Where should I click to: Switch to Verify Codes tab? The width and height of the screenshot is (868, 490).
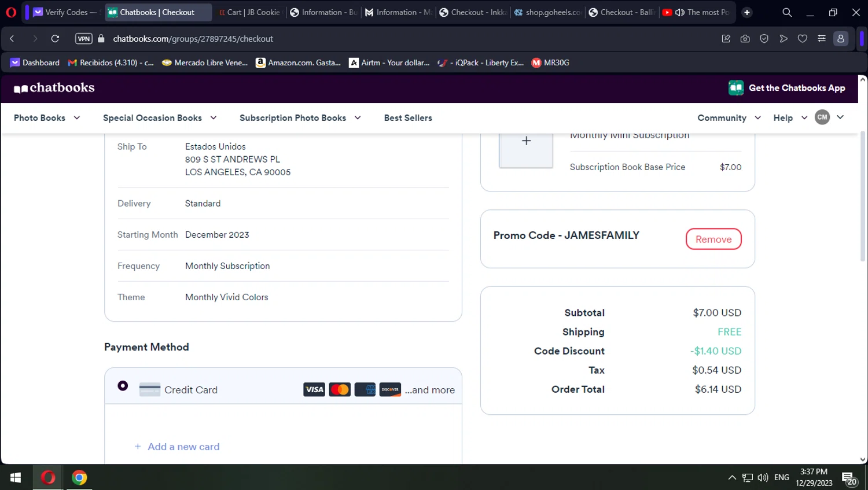pos(65,12)
